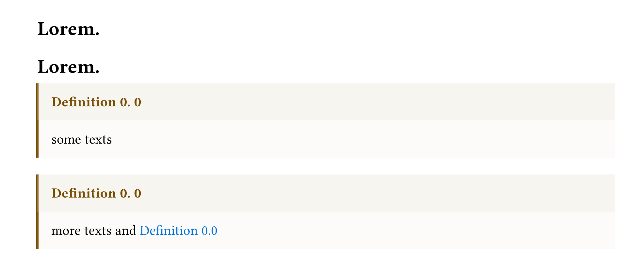Select the first brown Definition 0. 0 title

pos(96,102)
